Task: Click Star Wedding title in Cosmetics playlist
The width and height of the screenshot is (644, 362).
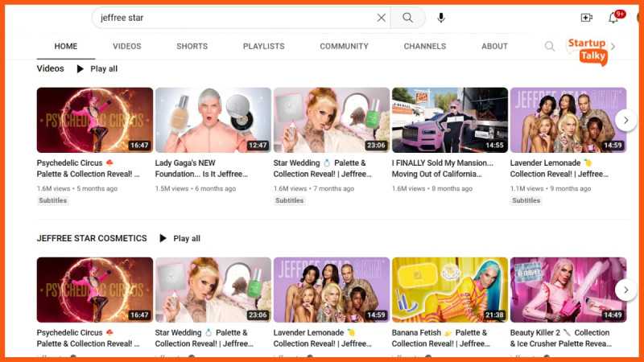Action: click(x=204, y=338)
